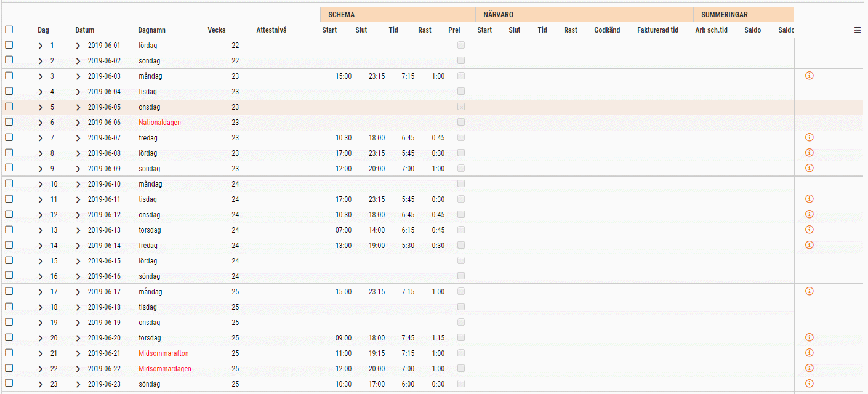Sort by the Attestnivå column header
The image size is (868, 394).
coord(271,30)
